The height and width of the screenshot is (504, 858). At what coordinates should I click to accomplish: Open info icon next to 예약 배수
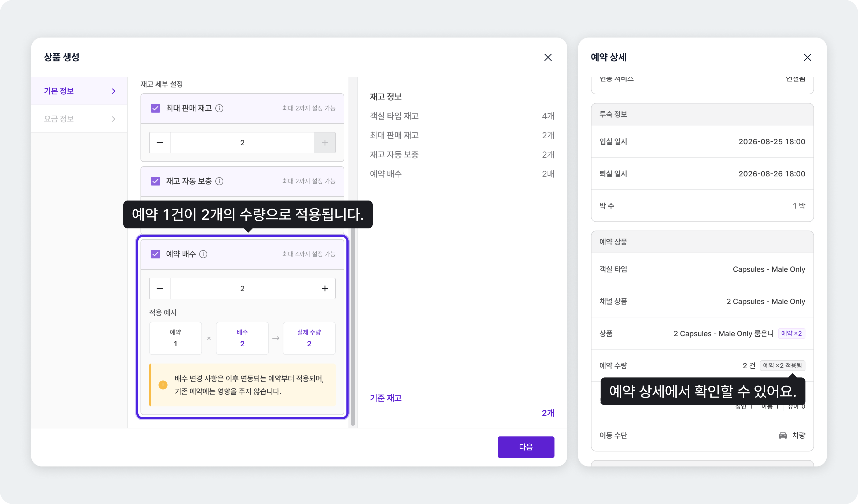tap(203, 254)
